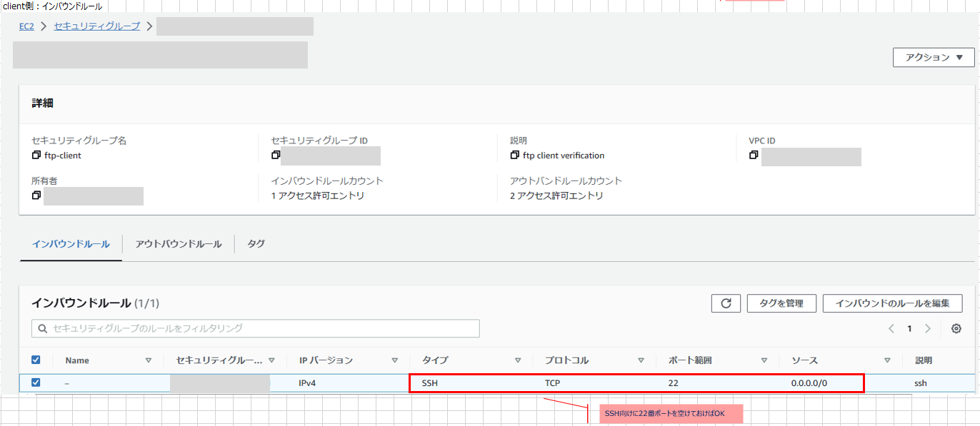Image resolution: width=980 pixels, height=426 pixels.
Task: Sort by Name column
Action: 149,360
